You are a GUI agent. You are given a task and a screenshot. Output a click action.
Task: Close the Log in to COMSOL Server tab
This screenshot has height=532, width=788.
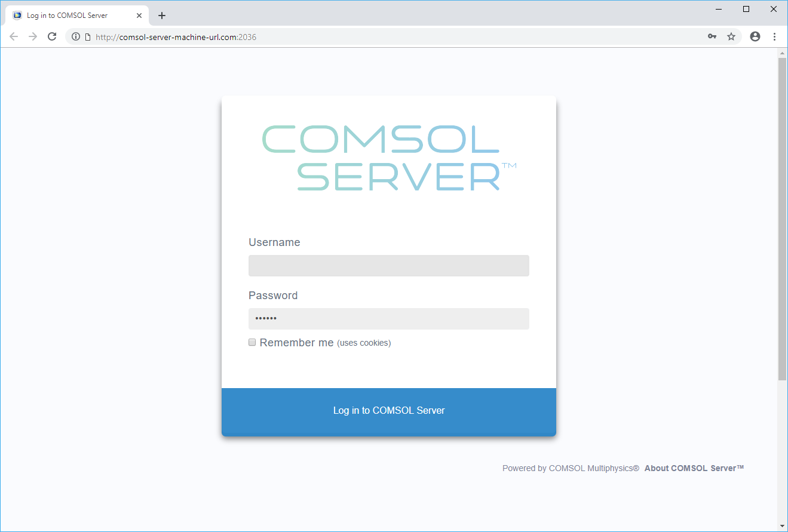pyautogui.click(x=139, y=16)
